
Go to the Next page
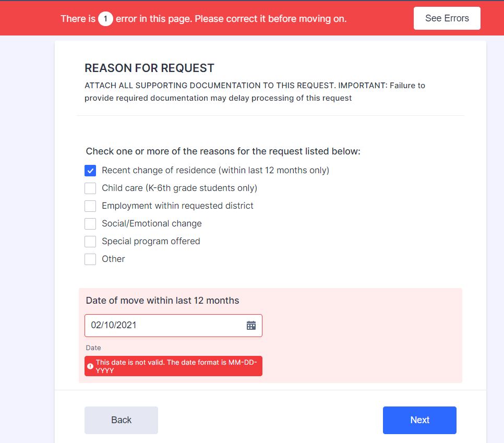419,420
